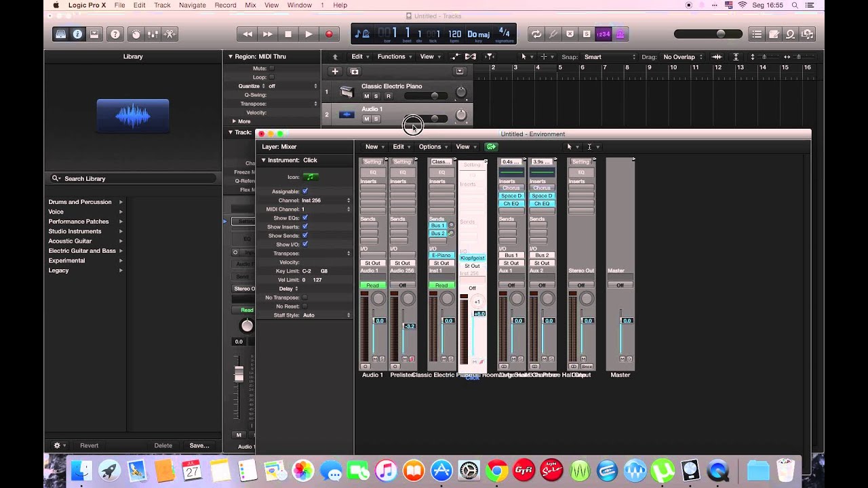
Task: Click the green MIDI out link icon in Environment
Action: point(491,146)
